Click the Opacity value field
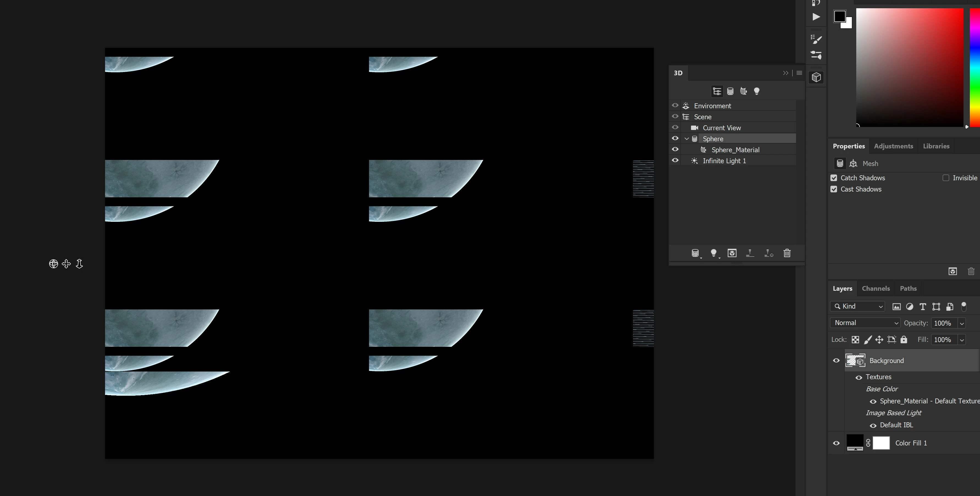 (943, 323)
